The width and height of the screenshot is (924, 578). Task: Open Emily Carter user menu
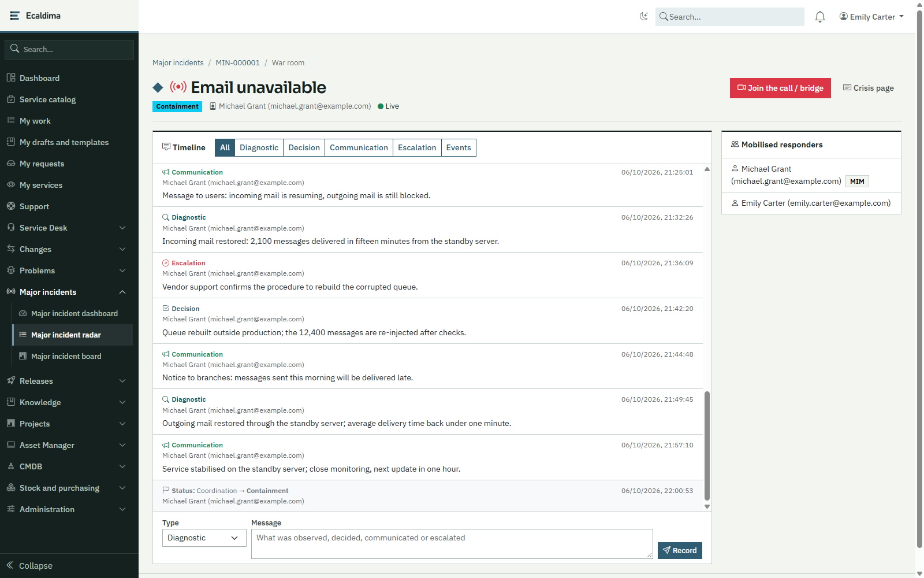[871, 17]
